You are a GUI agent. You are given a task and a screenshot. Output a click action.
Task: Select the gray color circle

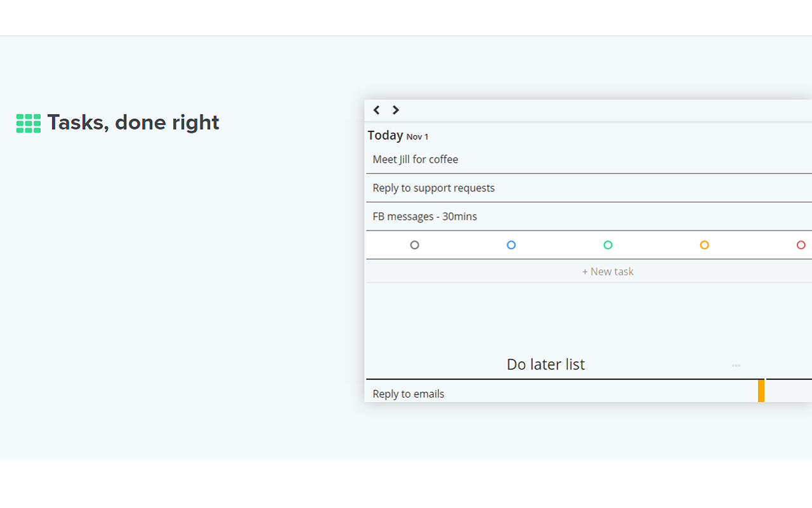point(415,245)
